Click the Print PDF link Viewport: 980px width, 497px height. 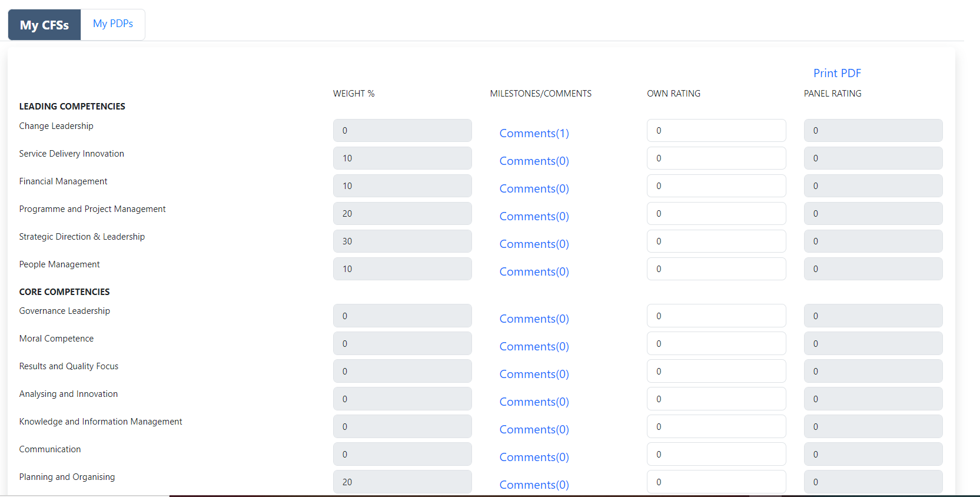(x=836, y=73)
